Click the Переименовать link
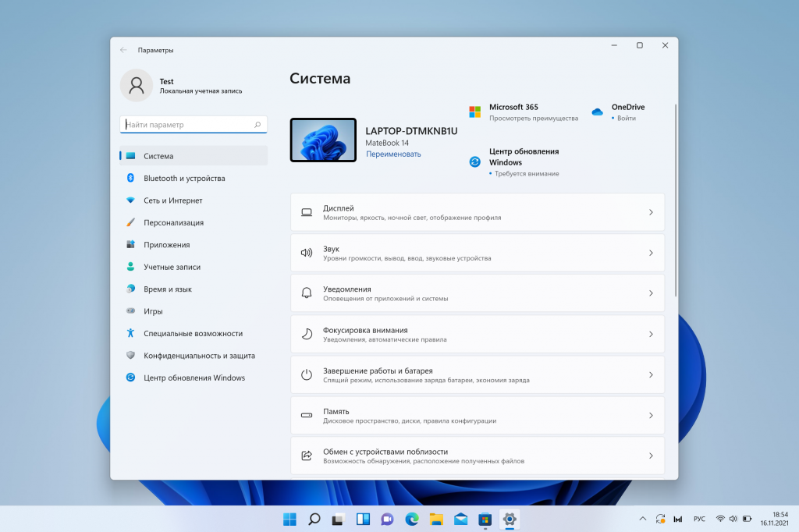The height and width of the screenshot is (532, 799). coord(393,154)
